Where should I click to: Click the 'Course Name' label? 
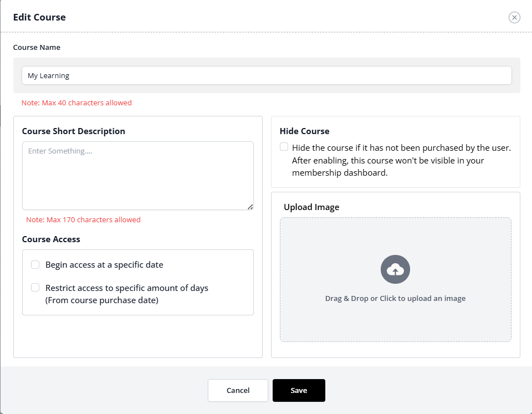coord(37,47)
